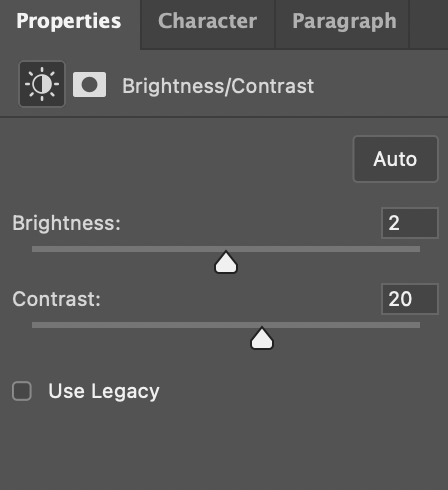448x490 pixels.
Task: Click the Brightness slider handle
Action: 226,262
